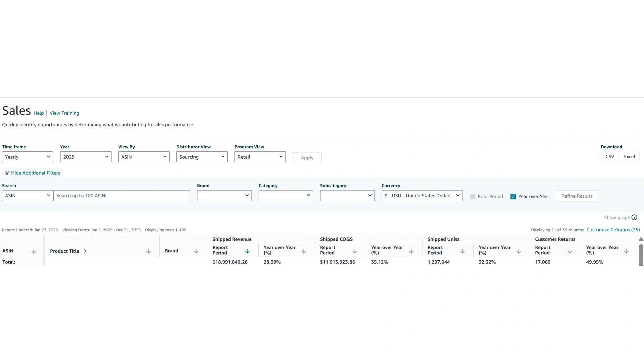This screenshot has height=362, width=644.
Task: Sort Shipped COGS Report Period arrow
Action: pyautogui.click(x=355, y=251)
